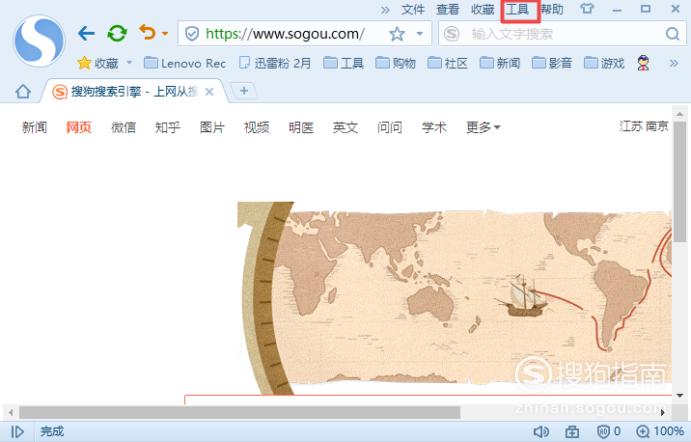This screenshot has width=691, height=442.
Task: Open the 迅雷粉 2月 bookmark
Action: (x=275, y=63)
